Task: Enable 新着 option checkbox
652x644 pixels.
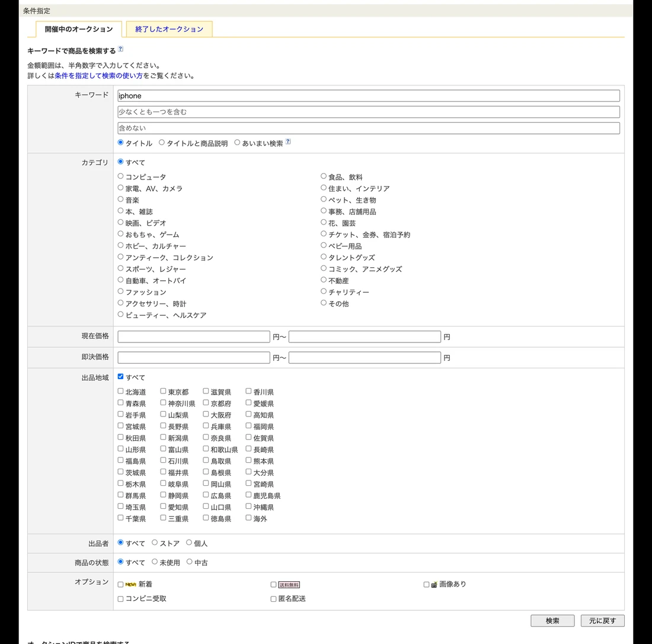Action: [x=120, y=585]
